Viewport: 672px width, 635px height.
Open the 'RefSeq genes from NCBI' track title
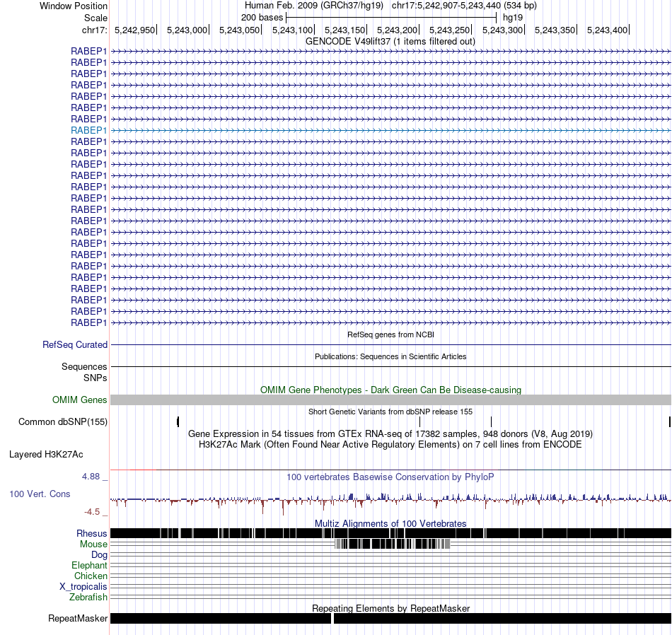tap(390, 334)
